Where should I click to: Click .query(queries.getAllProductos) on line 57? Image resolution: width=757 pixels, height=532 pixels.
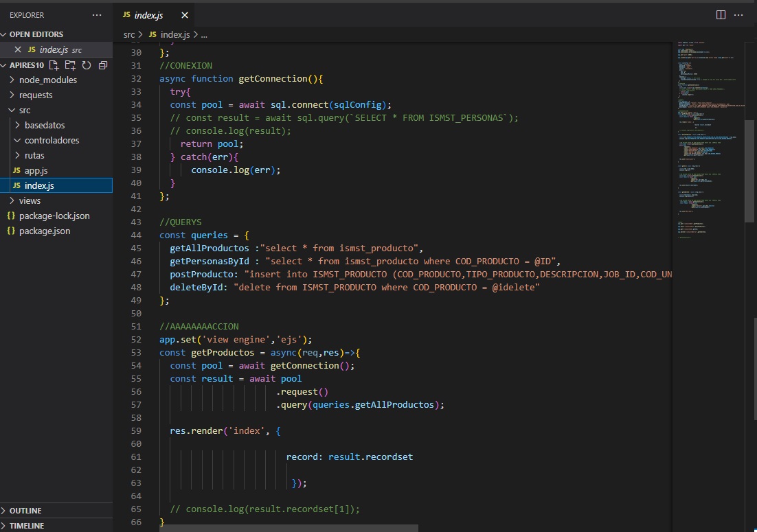pos(360,405)
